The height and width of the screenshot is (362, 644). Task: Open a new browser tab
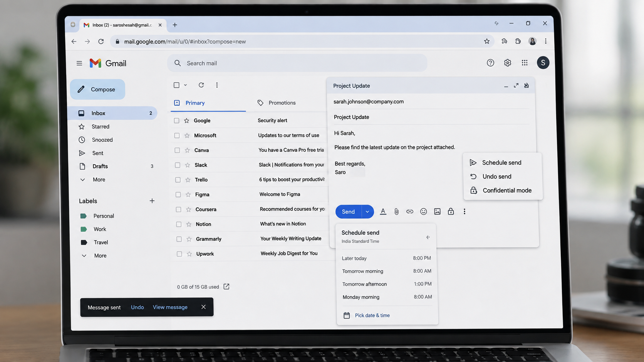pyautogui.click(x=175, y=25)
